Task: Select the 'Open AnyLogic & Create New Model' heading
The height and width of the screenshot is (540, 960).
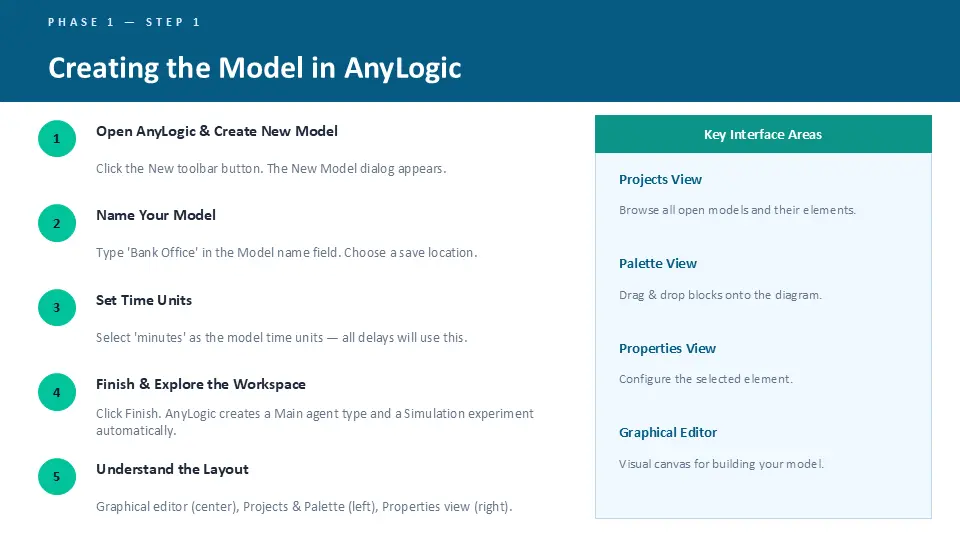Action: click(217, 131)
